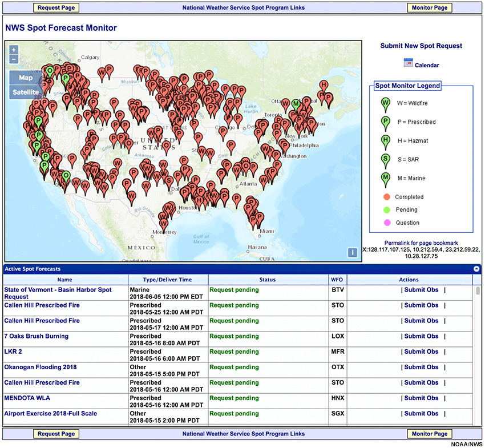Click the Spot Monitor Legend title
This screenshot has width=485, height=448.
pyautogui.click(x=407, y=86)
